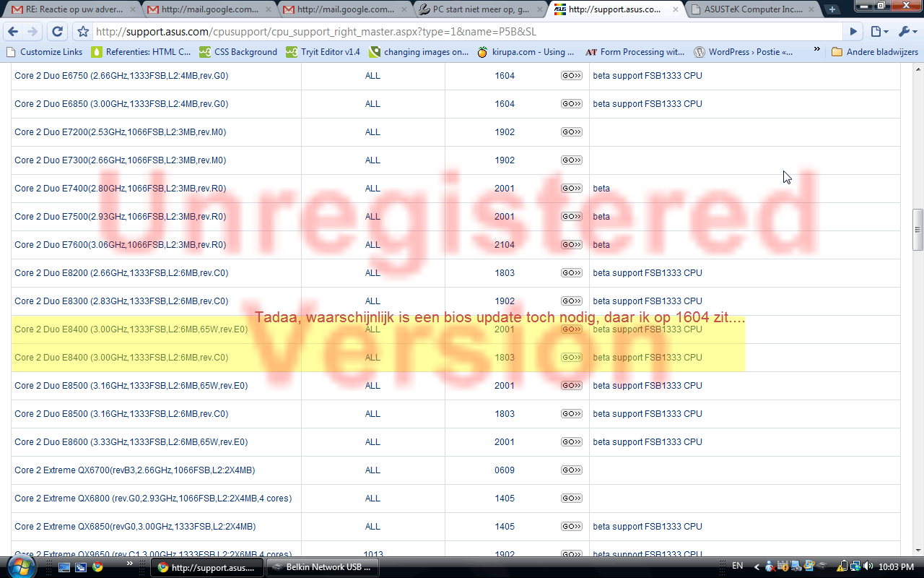The height and width of the screenshot is (578, 924).
Task: Click BIOS version 0609 in the QX6700 row
Action: (505, 470)
